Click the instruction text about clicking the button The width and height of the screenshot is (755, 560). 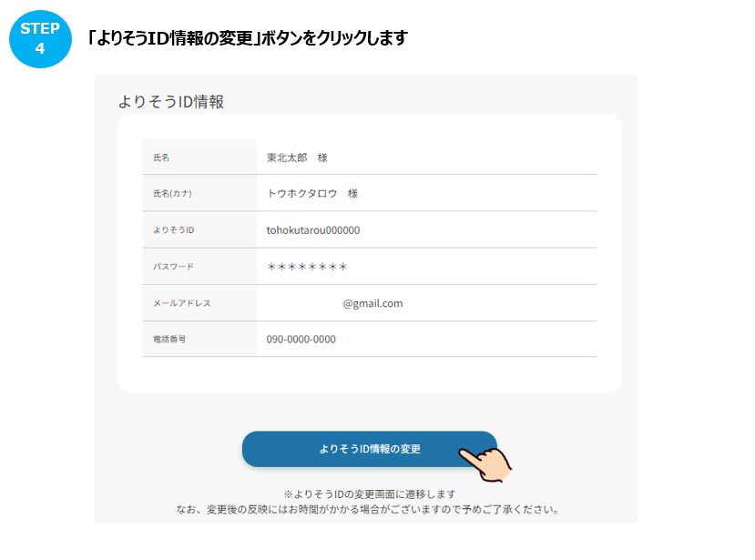246,37
